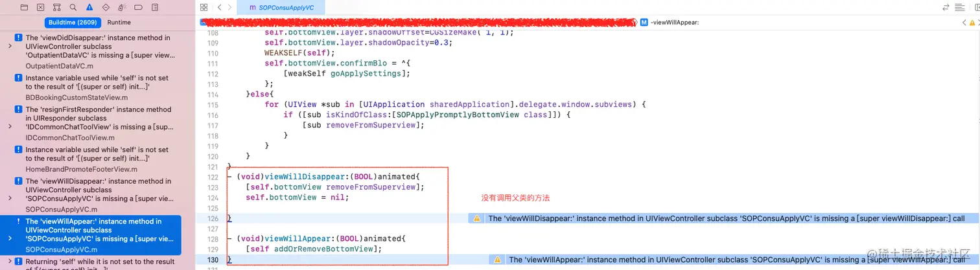Open the Test navigator diamond icon
Screen dimensions: 980x270
pos(106,7)
